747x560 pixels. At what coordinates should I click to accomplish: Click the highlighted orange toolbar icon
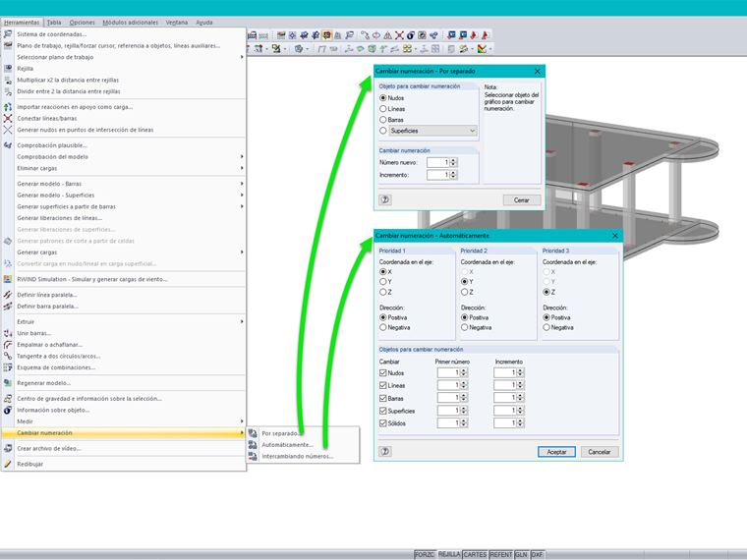326,35
